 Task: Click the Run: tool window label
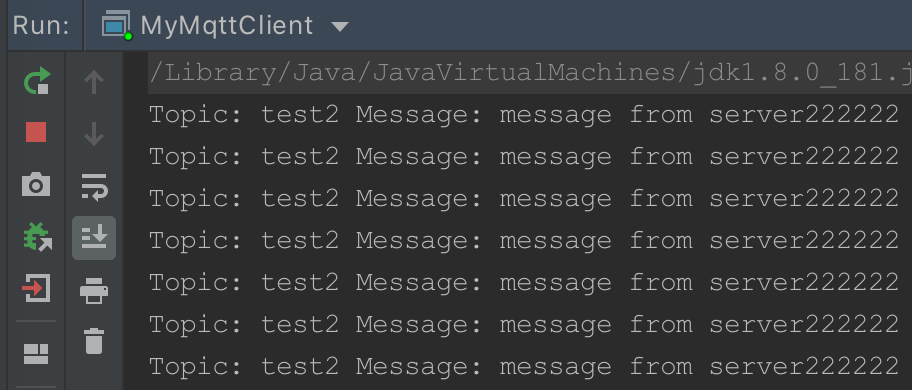click(41, 26)
